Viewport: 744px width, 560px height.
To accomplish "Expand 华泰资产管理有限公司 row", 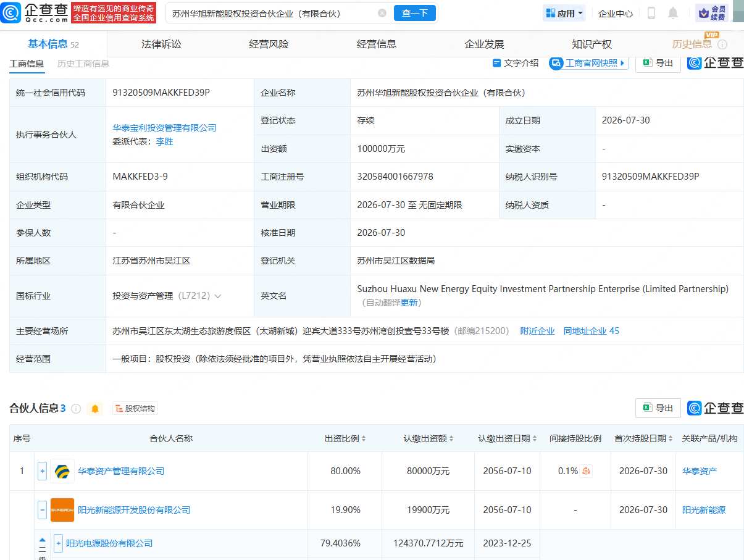I will [43, 471].
